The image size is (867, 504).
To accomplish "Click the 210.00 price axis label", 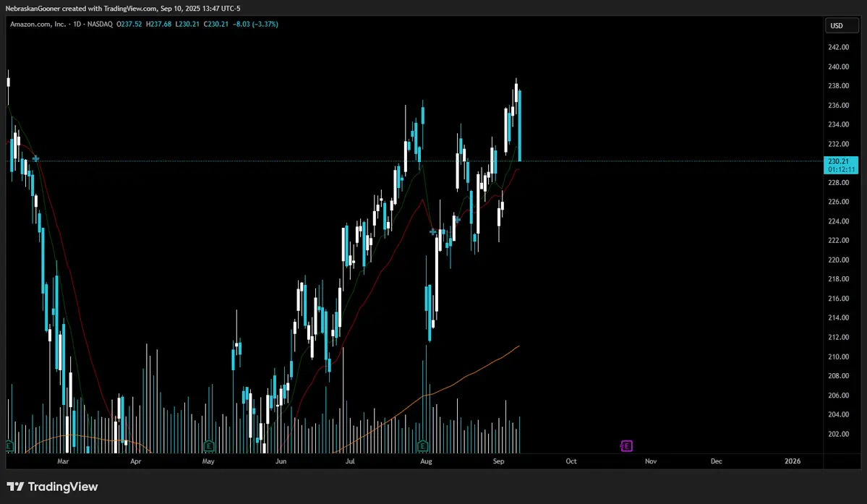I will (x=838, y=356).
